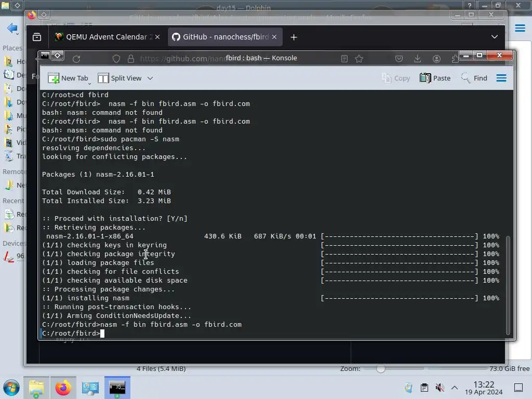Image resolution: width=532 pixels, height=399 pixels.
Task: Expand the Split View chevron menu
Action: click(x=150, y=78)
